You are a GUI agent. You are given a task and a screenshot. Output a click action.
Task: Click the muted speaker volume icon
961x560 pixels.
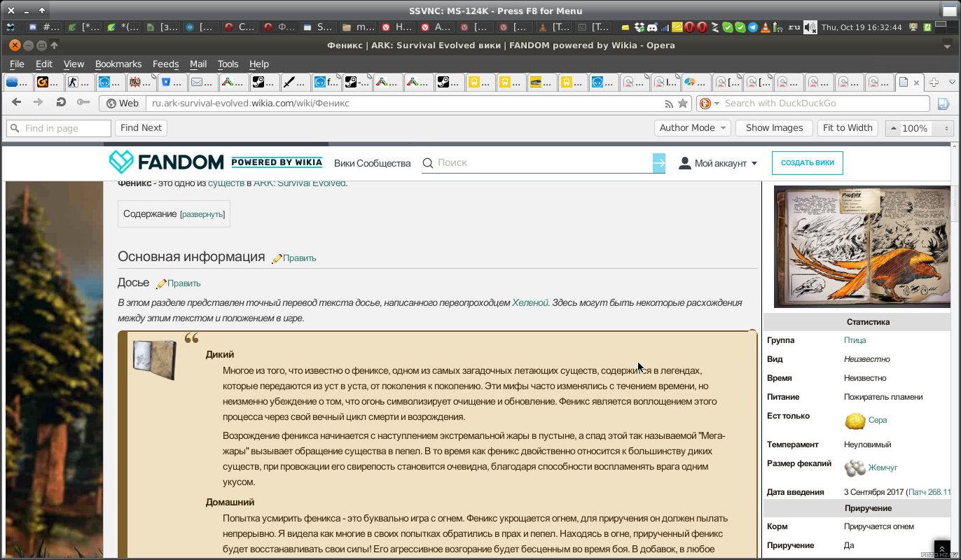[x=810, y=27]
